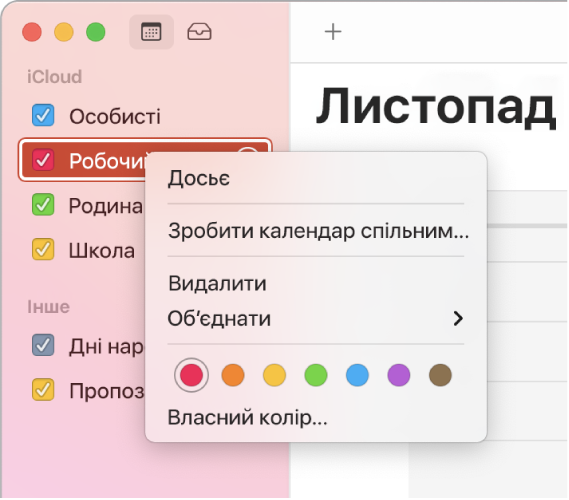Select the blue color swatch
Screen dimensions: 569x500
[x=357, y=375]
